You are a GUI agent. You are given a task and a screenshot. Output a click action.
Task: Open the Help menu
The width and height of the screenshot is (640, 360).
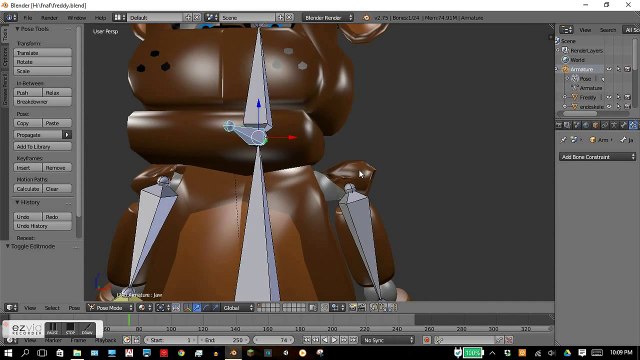[100, 18]
